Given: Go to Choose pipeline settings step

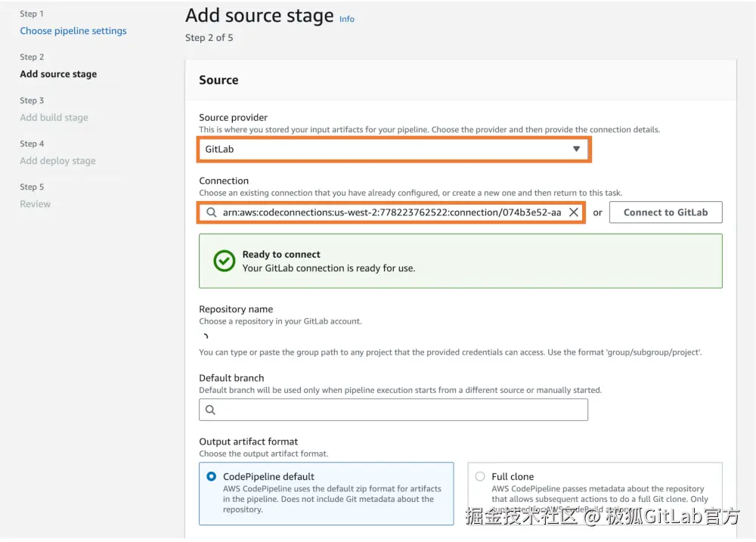Looking at the screenshot, I should [73, 31].
